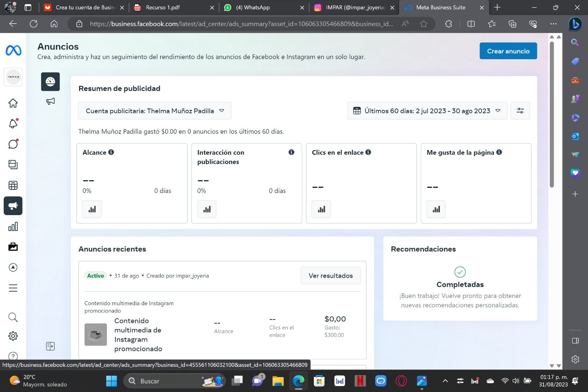Image resolution: width=588 pixels, height=392 pixels.
Task: Open Insights bar chart sidebar icon
Action: click(x=13, y=227)
